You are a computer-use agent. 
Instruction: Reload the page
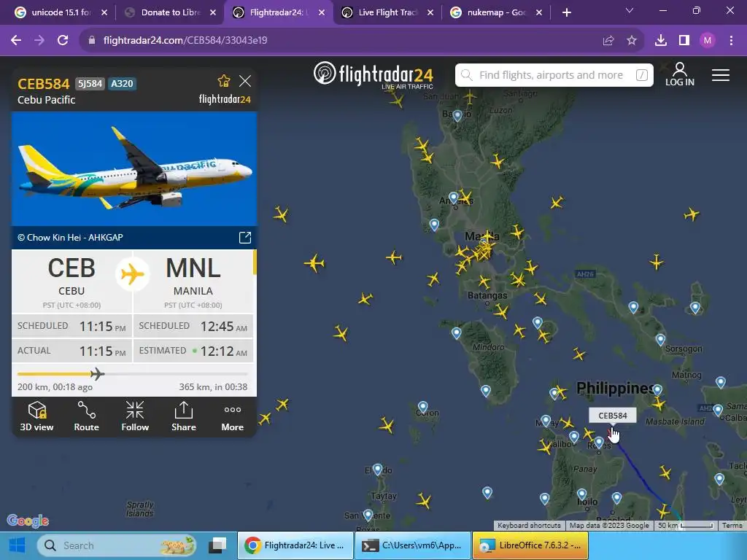[63, 41]
